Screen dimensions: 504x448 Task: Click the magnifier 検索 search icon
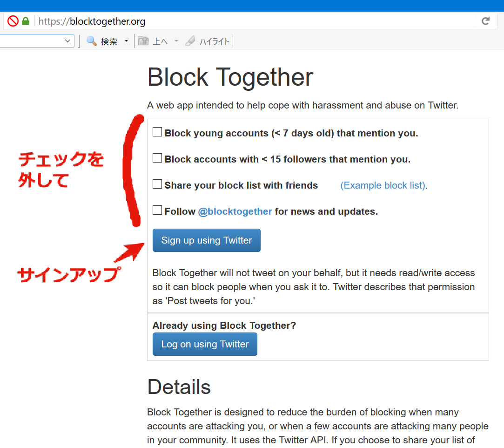92,41
